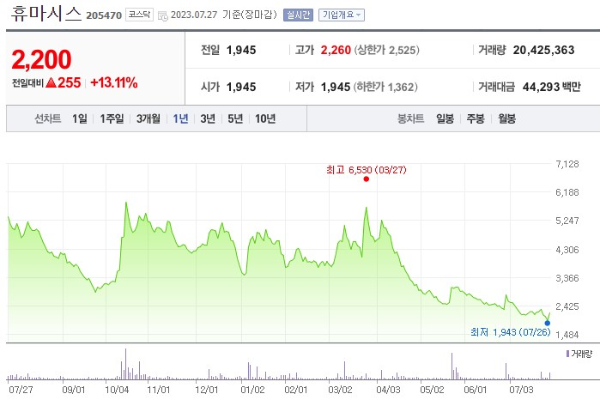
Task: Click the 거래량 value 20,425,363
Action: tap(544, 50)
